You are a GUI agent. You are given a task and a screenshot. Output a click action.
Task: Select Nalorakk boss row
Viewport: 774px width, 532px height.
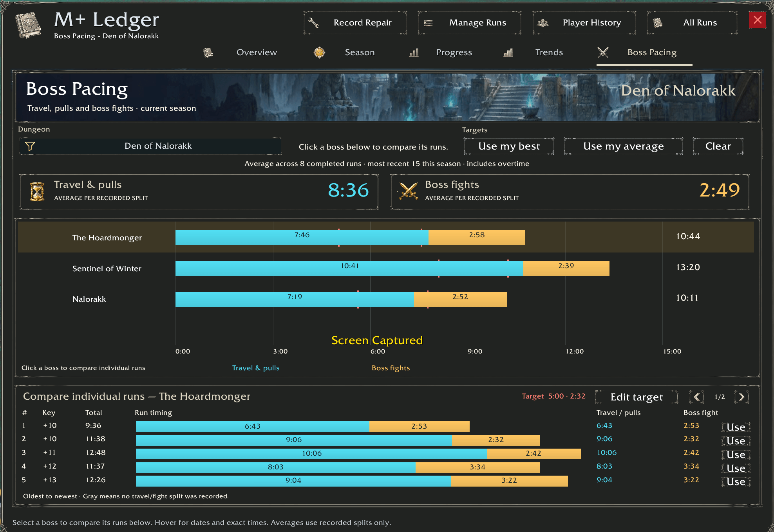[386, 299]
